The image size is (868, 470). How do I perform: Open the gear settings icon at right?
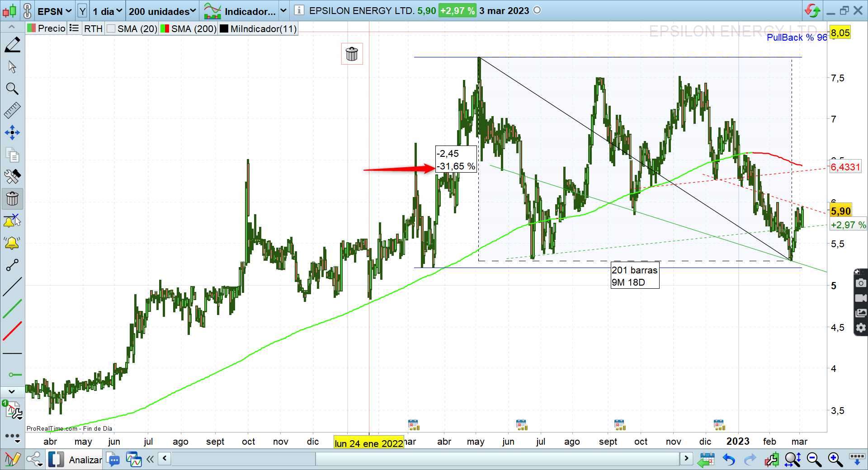861,328
